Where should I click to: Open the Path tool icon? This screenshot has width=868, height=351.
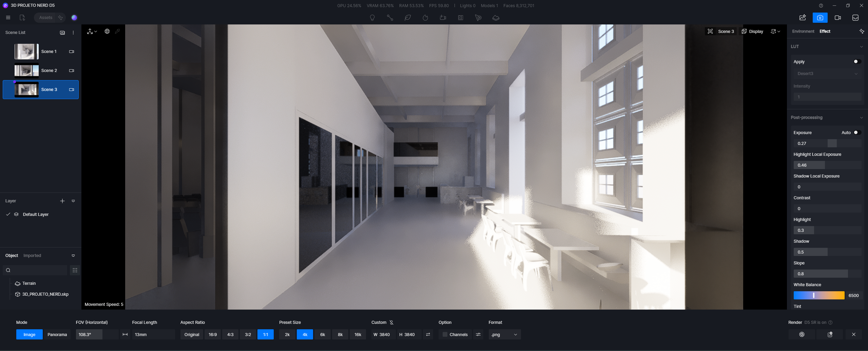390,18
